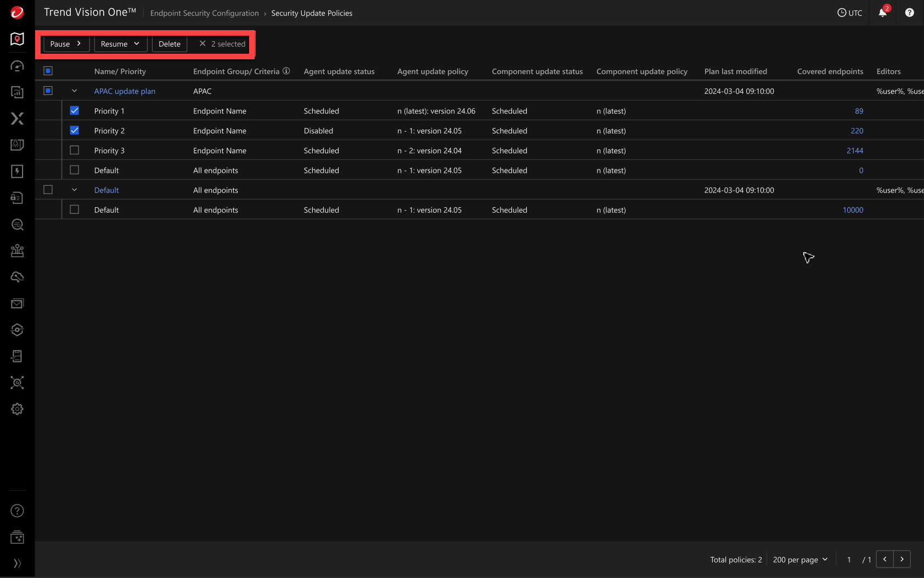This screenshot has width=924, height=578.
Task: Uncheck the Priority 1 checkbox
Action: pyautogui.click(x=75, y=111)
